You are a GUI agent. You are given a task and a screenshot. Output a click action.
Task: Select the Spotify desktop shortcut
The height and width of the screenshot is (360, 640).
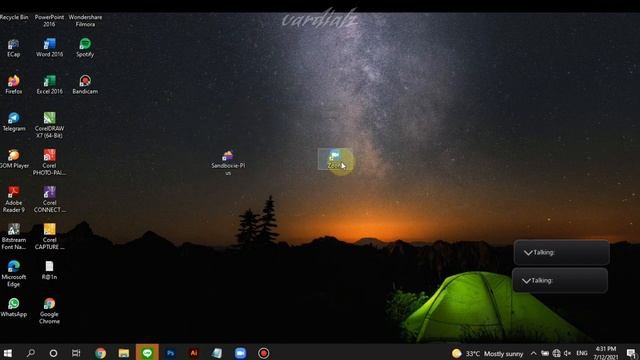[x=85, y=48]
